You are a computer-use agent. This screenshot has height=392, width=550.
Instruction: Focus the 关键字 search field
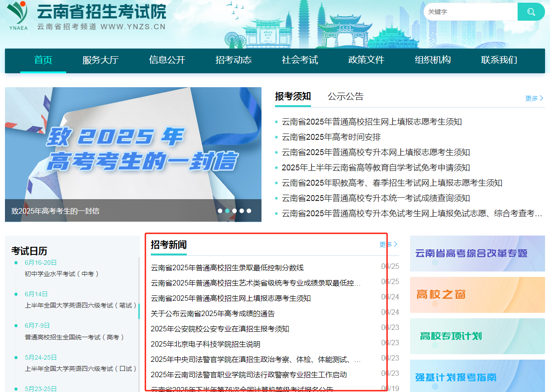471,12
